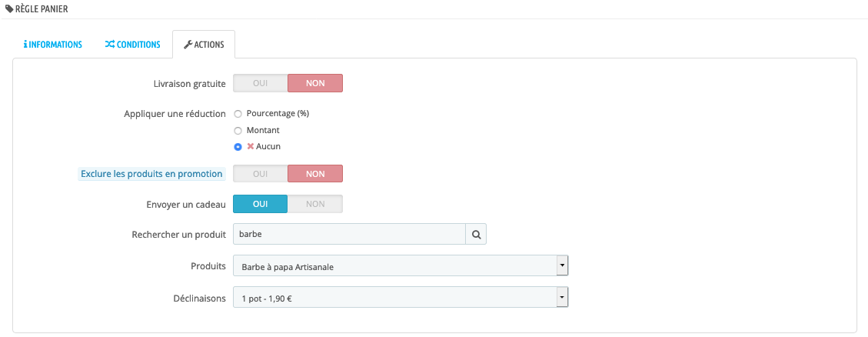The image size is (868, 337).
Task: Click the wrench icon on Actions tab
Action: click(x=188, y=45)
